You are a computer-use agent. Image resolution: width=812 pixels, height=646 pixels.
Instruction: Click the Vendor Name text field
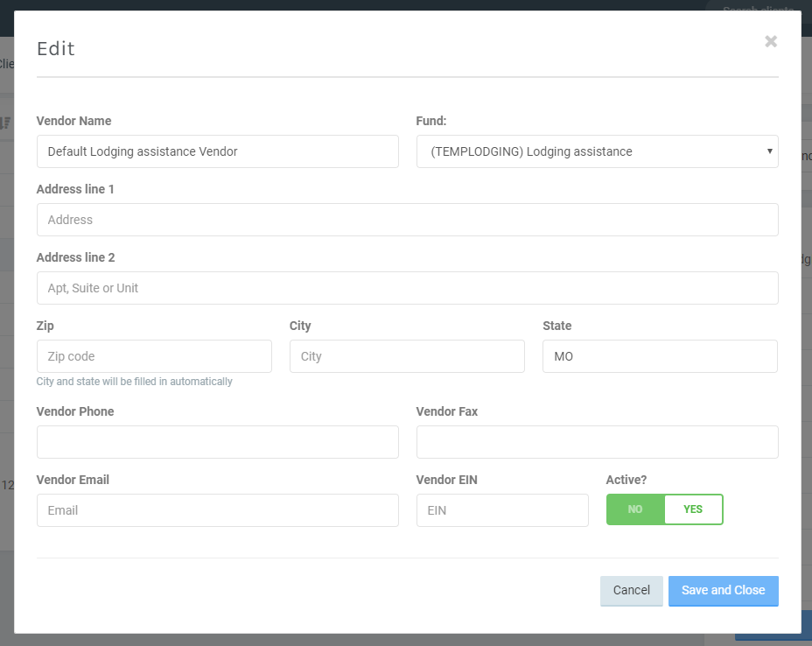tap(217, 151)
